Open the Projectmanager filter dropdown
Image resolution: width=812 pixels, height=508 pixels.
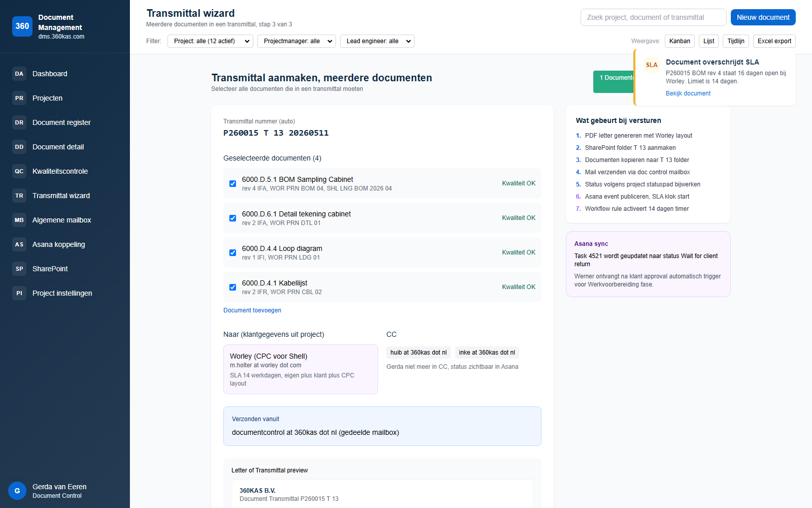pyautogui.click(x=296, y=41)
